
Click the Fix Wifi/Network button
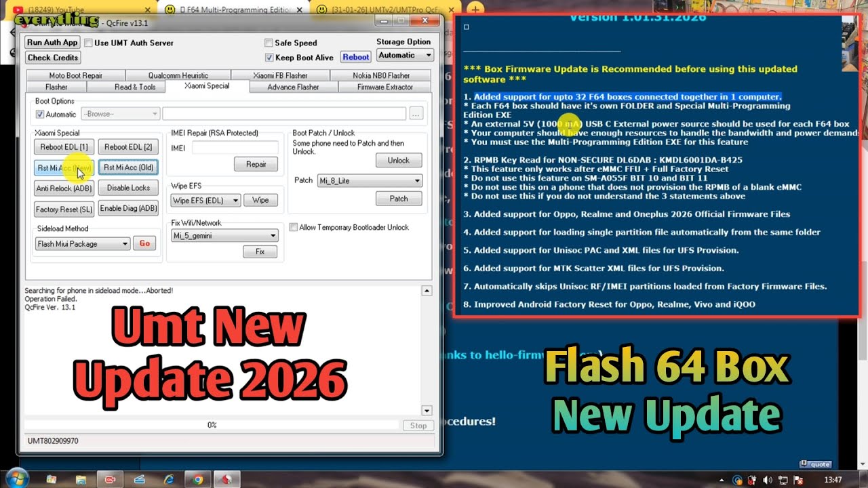(x=260, y=251)
